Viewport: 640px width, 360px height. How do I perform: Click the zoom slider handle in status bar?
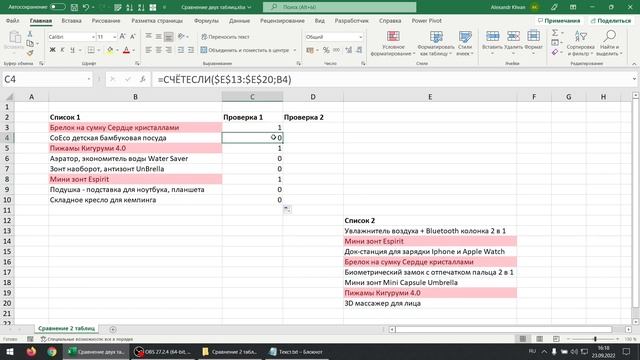tap(595, 339)
